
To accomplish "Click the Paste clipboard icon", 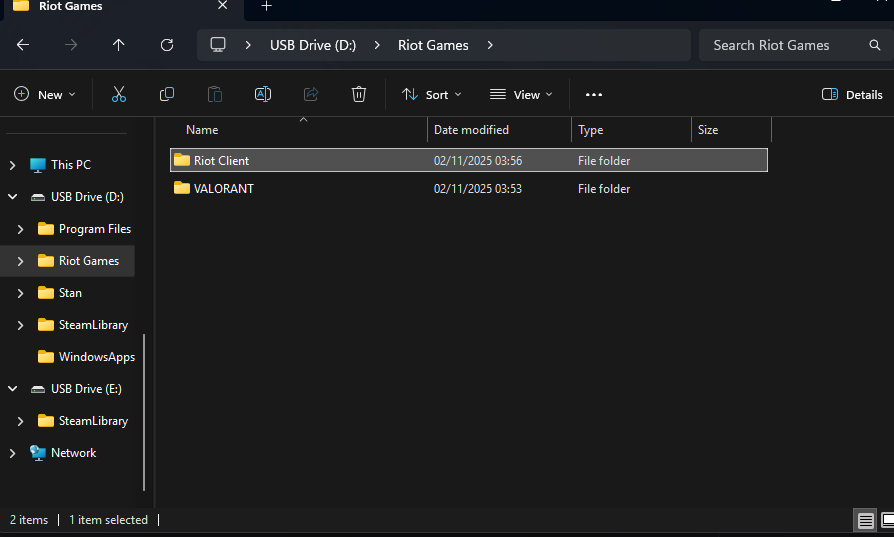I will pos(215,94).
